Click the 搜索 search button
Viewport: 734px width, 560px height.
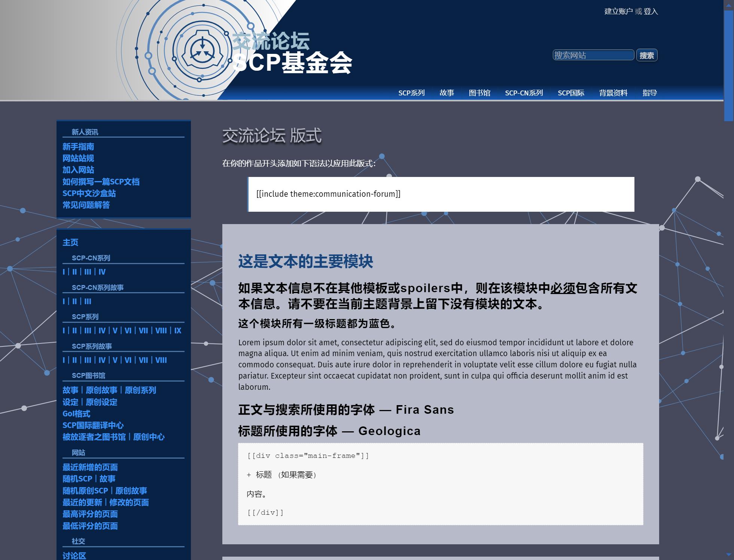pos(647,55)
